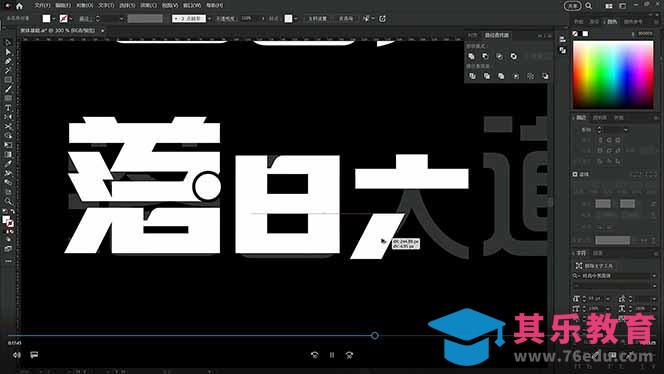Screen dimensions: 664x374
Task: Click the Illustrator home icon
Action: click(x=19, y=6)
